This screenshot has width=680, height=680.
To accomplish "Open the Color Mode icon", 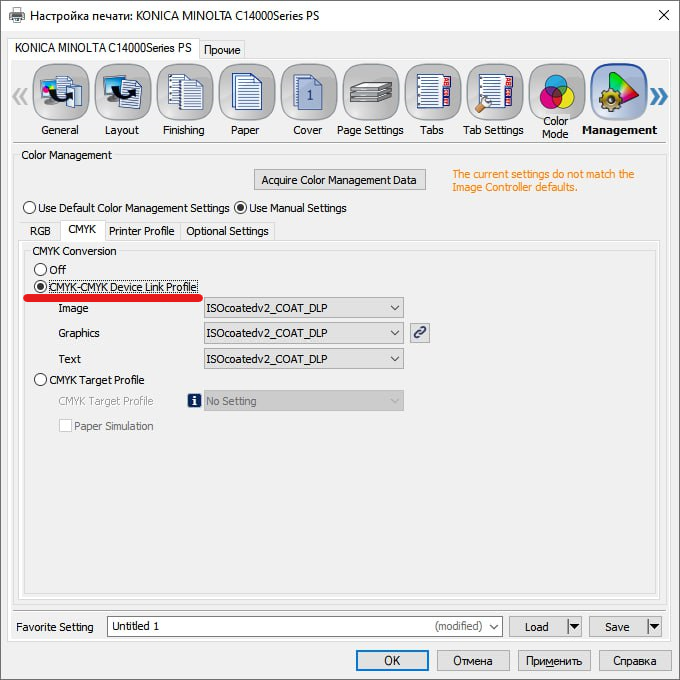I will tap(557, 92).
